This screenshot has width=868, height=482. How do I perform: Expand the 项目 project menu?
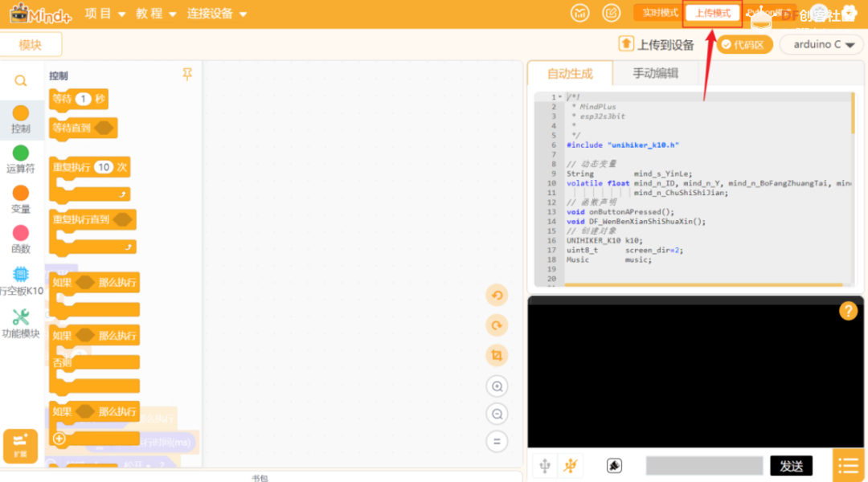(104, 14)
